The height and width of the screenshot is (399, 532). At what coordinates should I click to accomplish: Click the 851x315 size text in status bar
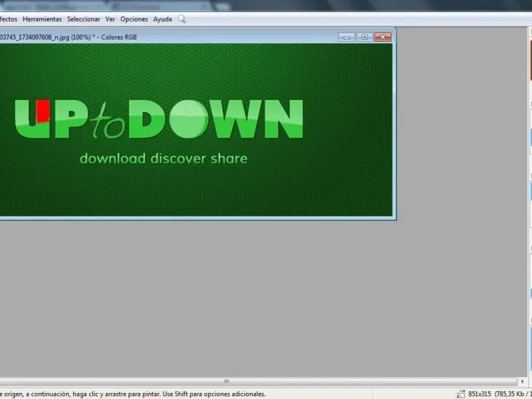pos(479,394)
